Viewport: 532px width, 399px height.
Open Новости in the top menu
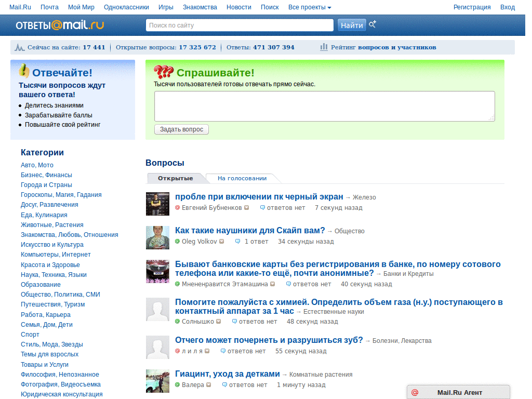click(239, 7)
